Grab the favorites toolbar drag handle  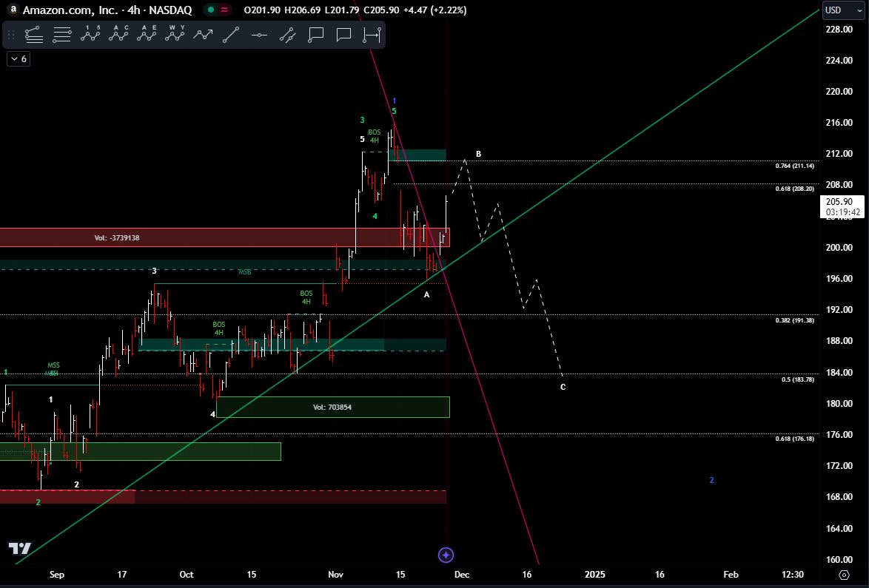click(10, 35)
